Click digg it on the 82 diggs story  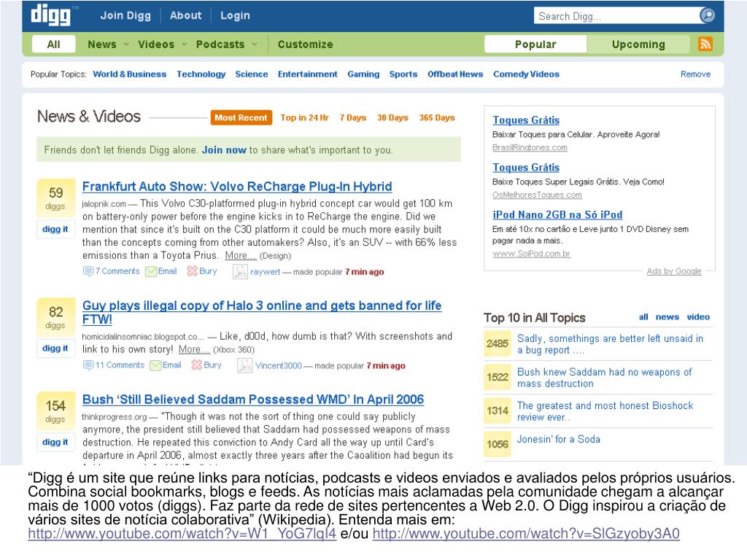click(x=55, y=348)
